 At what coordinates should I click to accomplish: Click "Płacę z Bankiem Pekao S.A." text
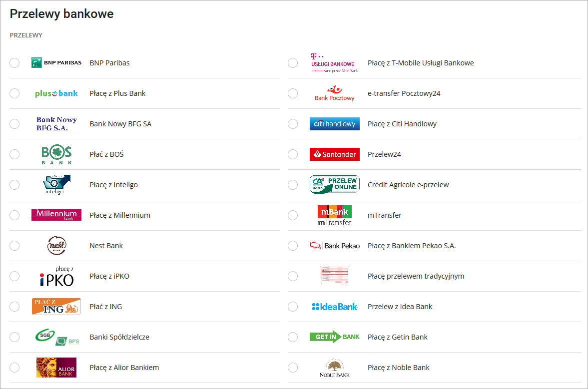pos(412,246)
